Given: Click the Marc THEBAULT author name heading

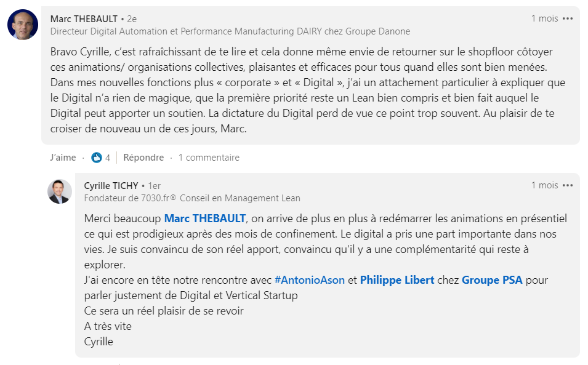Looking at the screenshot, I should click(x=84, y=18).
